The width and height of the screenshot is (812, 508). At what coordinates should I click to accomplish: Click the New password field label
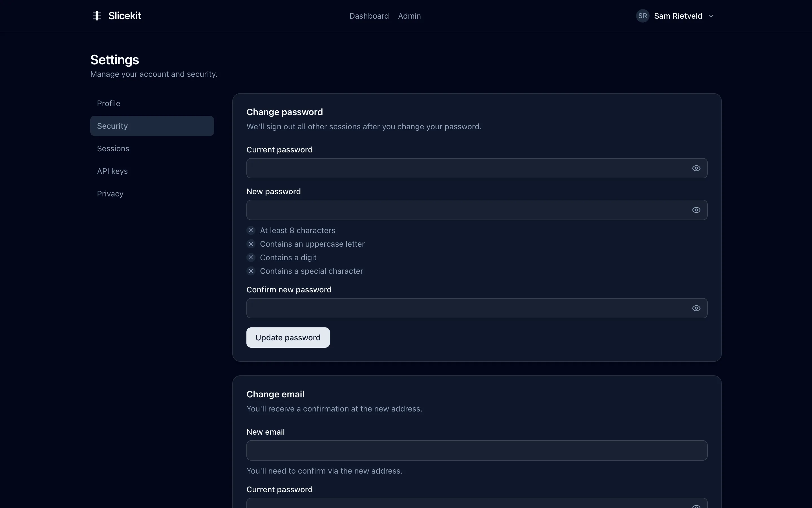tap(273, 192)
